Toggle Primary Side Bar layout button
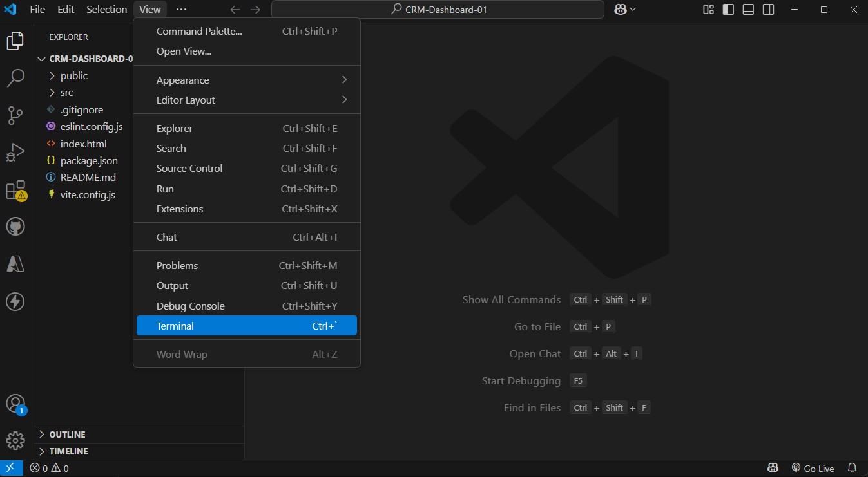This screenshot has width=868, height=477. coord(728,10)
